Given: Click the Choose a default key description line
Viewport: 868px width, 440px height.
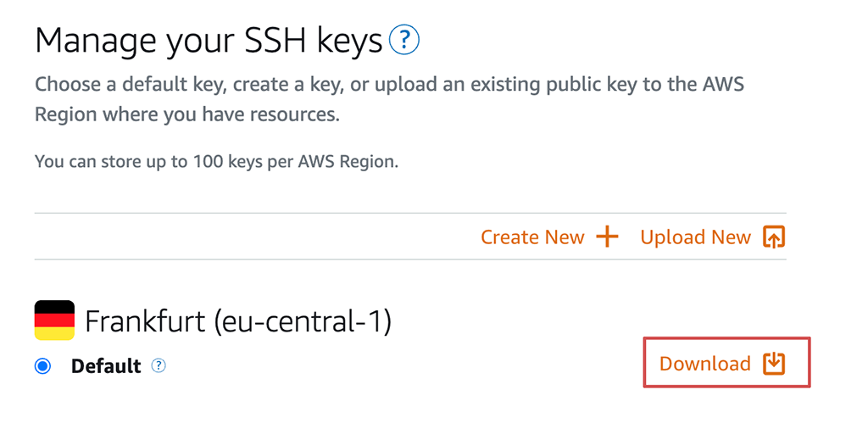Looking at the screenshot, I should click(389, 84).
